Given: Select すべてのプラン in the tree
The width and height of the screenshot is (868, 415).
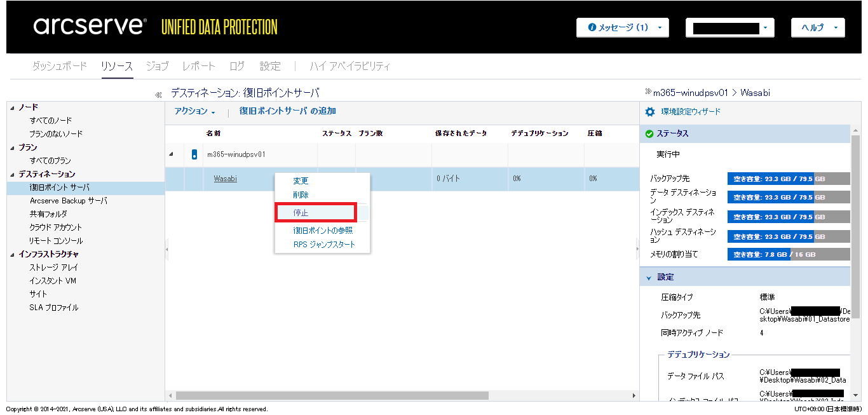Looking at the screenshot, I should click(x=50, y=161).
